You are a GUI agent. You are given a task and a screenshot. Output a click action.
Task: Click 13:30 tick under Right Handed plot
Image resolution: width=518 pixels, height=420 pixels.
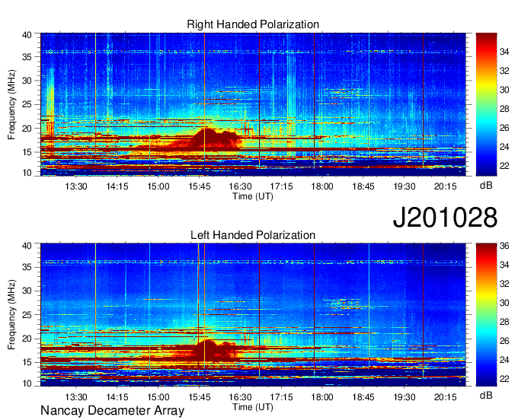click(x=76, y=186)
